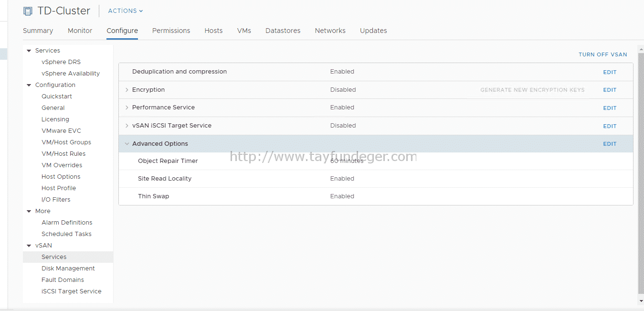Expand the Performance Service row
This screenshot has width=644, height=312.
coord(127,108)
